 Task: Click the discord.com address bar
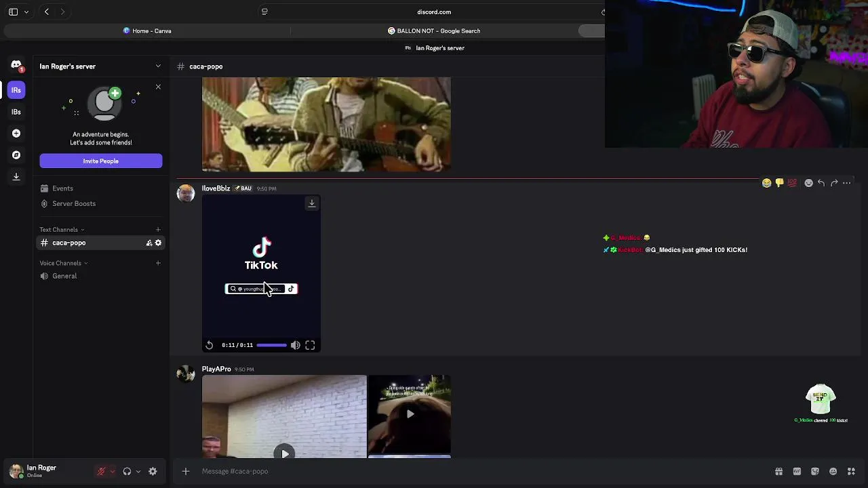point(434,12)
